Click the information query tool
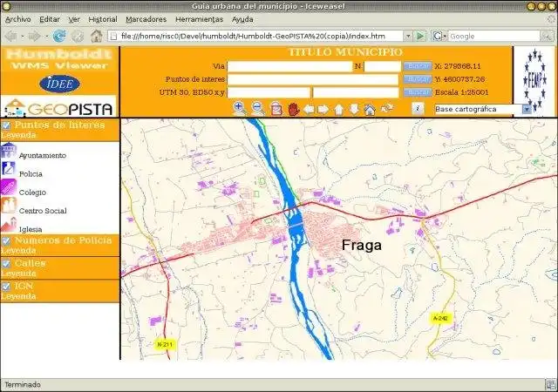Image resolution: width=558 pixels, height=392 pixels. click(418, 109)
